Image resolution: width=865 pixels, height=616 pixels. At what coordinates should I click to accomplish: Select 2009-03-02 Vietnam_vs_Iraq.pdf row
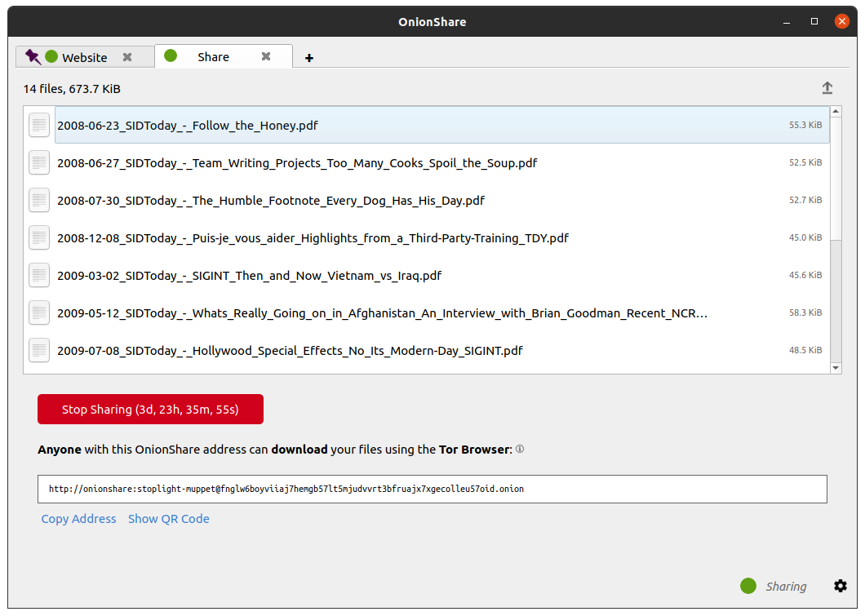427,275
